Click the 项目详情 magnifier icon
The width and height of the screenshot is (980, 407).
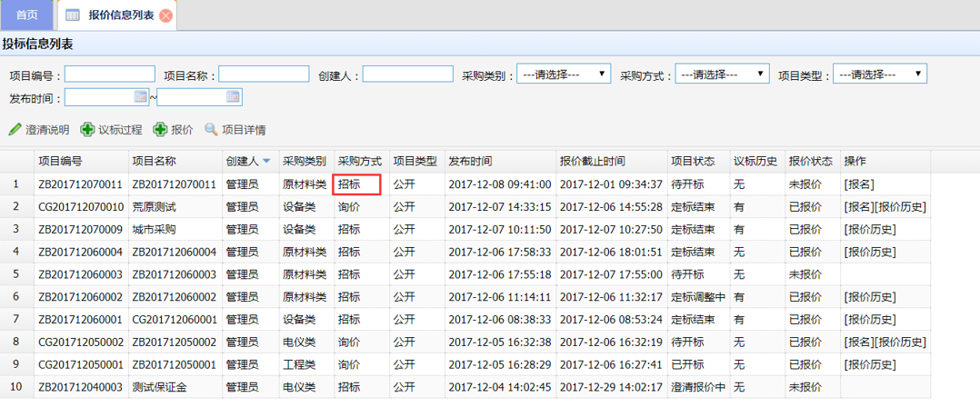pyautogui.click(x=211, y=130)
